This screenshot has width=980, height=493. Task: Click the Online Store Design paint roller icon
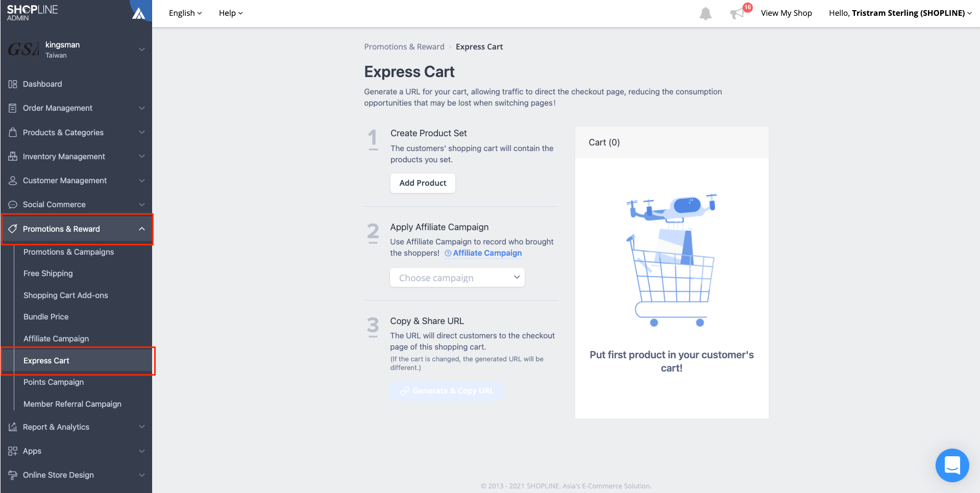[x=13, y=475]
